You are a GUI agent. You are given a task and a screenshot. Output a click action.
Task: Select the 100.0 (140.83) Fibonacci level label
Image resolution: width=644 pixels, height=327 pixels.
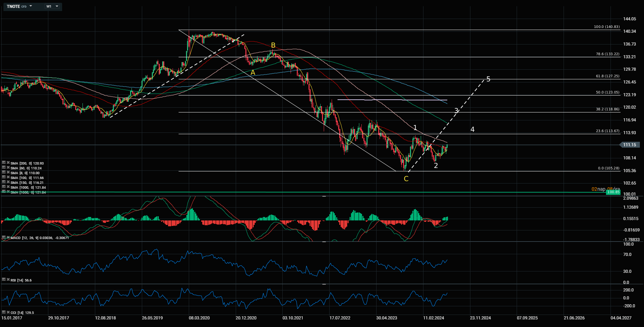tap(607, 27)
